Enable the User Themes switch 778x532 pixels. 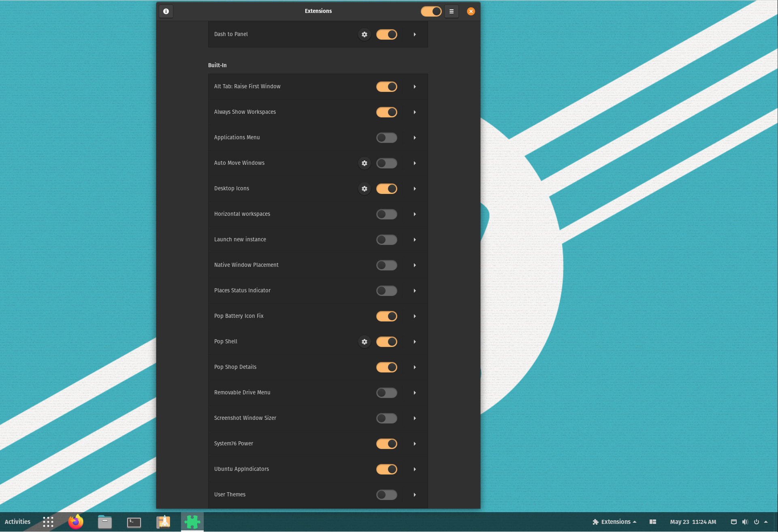[387, 495]
